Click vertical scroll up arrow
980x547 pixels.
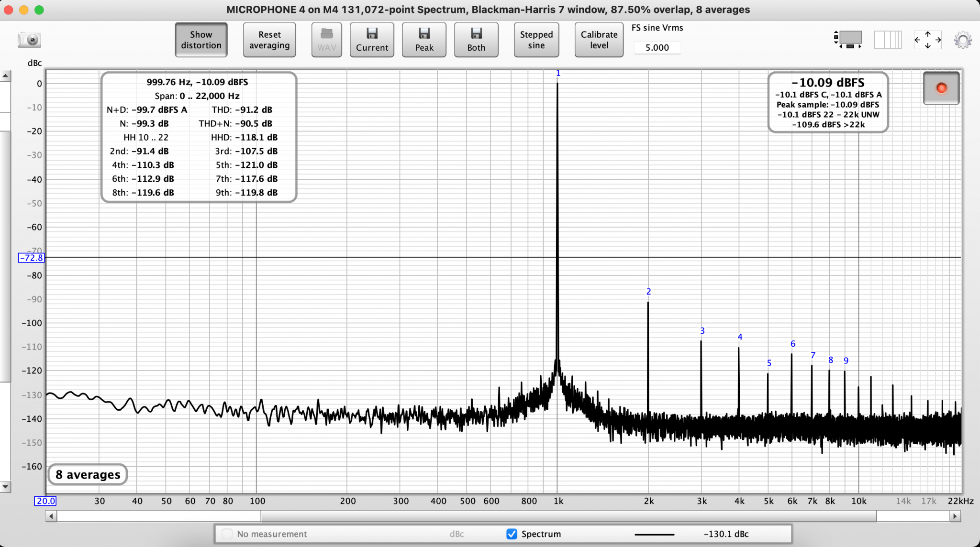tap(5, 76)
